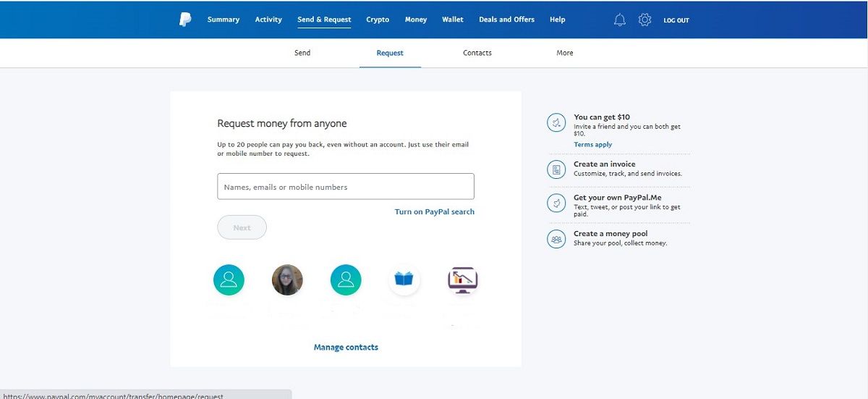Open the settings gear

tap(644, 20)
